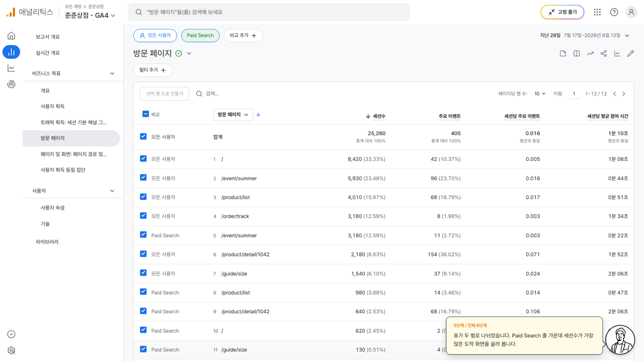Screen dimensions: 644x362
Task: Open the check circle icon near sidebar bottom
Action: [x=11, y=334]
